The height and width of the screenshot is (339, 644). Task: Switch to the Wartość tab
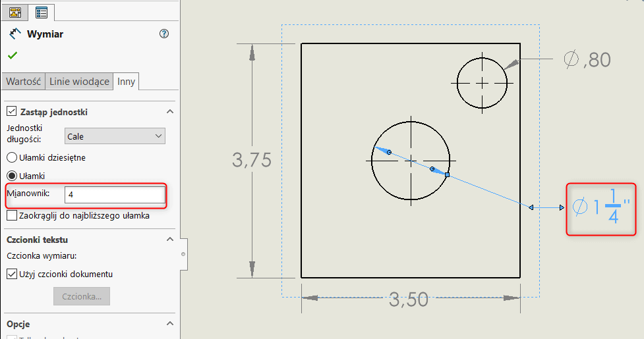[24, 82]
